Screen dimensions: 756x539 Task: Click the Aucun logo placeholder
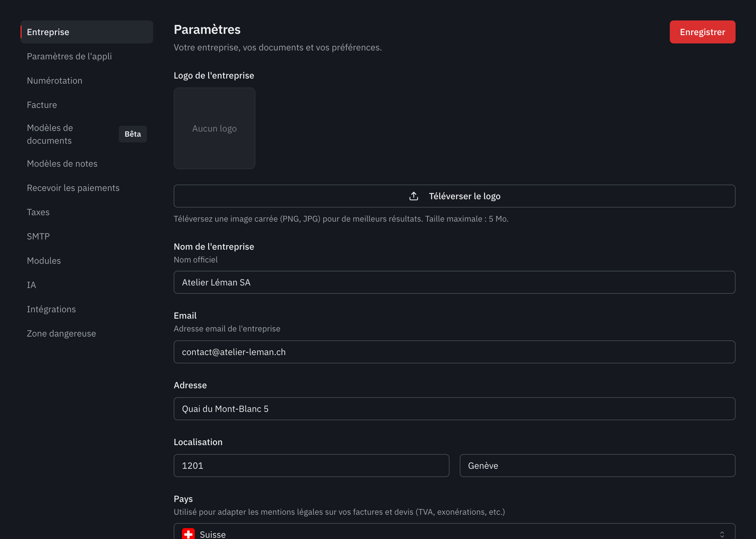[x=215, y=128]
